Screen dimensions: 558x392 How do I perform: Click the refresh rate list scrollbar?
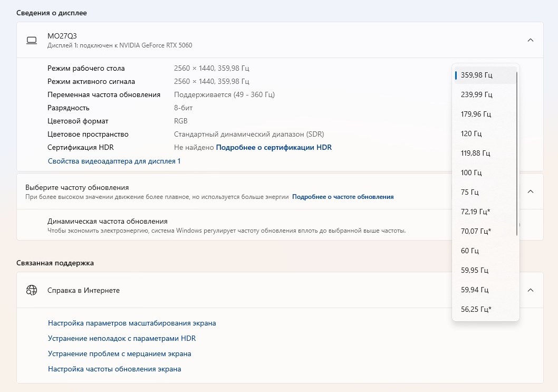click(x=517, y=154)
